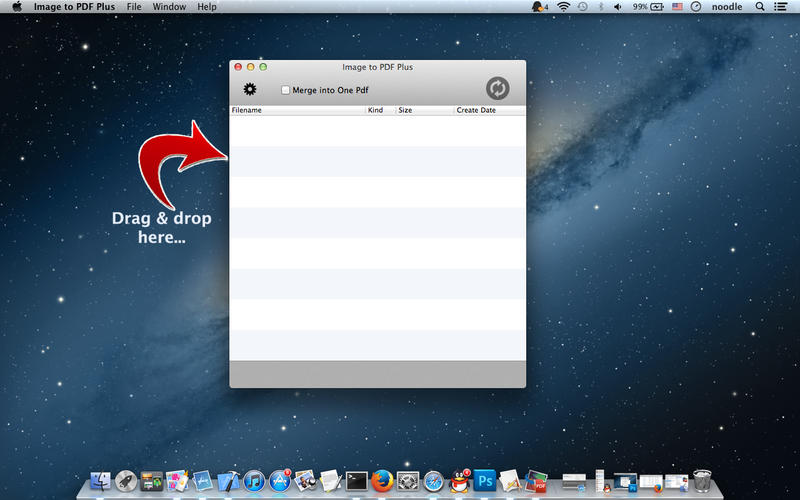Open the Trash in the Dock
This screenshot has height=500, width=800.
coord(703,481)
